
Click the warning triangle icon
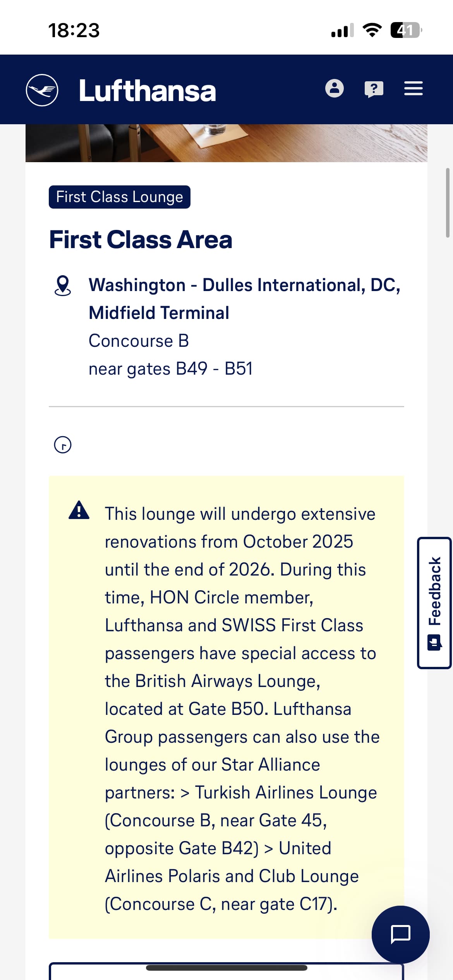click(x=79, y=510)
